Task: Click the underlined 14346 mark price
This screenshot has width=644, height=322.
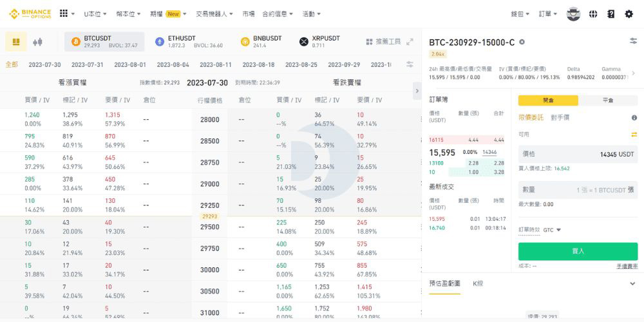Action: [489, 153]
